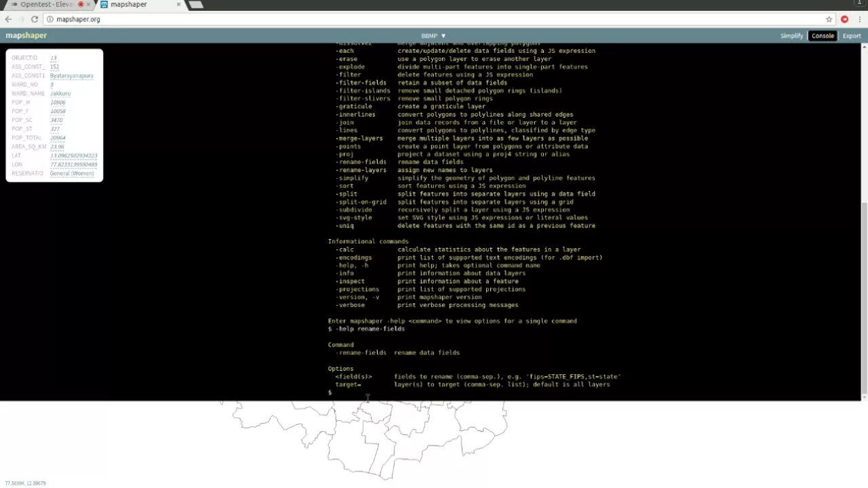Edit POP_SC value 3470
This screenshot has width=868, height=488.
(x=56, y=120)
